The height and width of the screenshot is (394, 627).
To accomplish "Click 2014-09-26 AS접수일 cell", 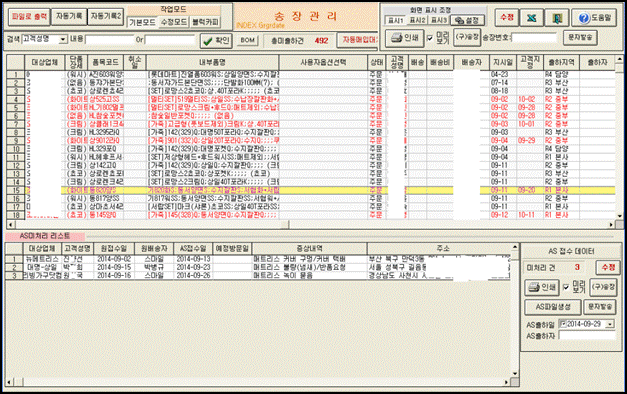I will [193, 276].
